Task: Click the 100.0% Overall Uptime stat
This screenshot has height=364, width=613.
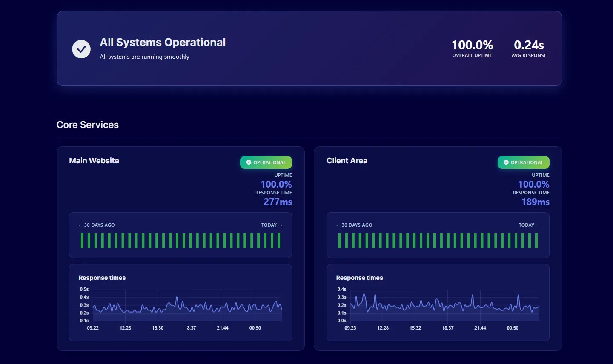Action: click(472, 48)
